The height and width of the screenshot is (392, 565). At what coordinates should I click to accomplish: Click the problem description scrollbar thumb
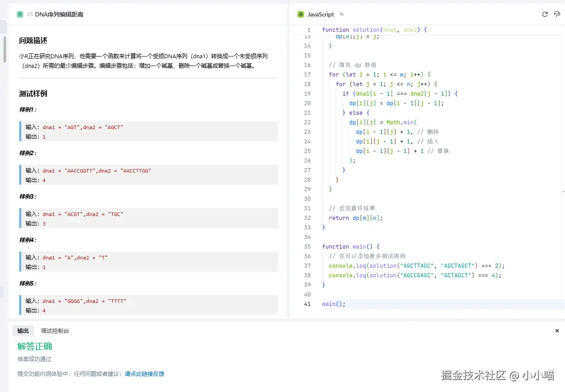pos(5,50)
